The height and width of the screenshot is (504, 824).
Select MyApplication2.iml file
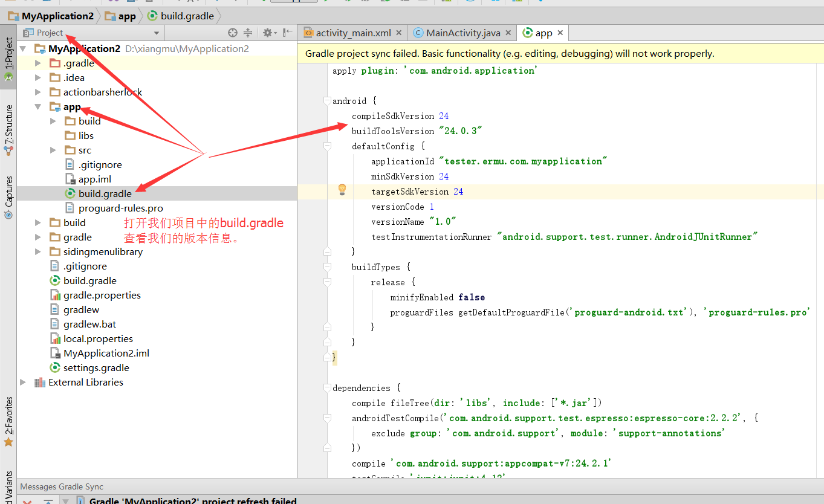pos(106,353)
